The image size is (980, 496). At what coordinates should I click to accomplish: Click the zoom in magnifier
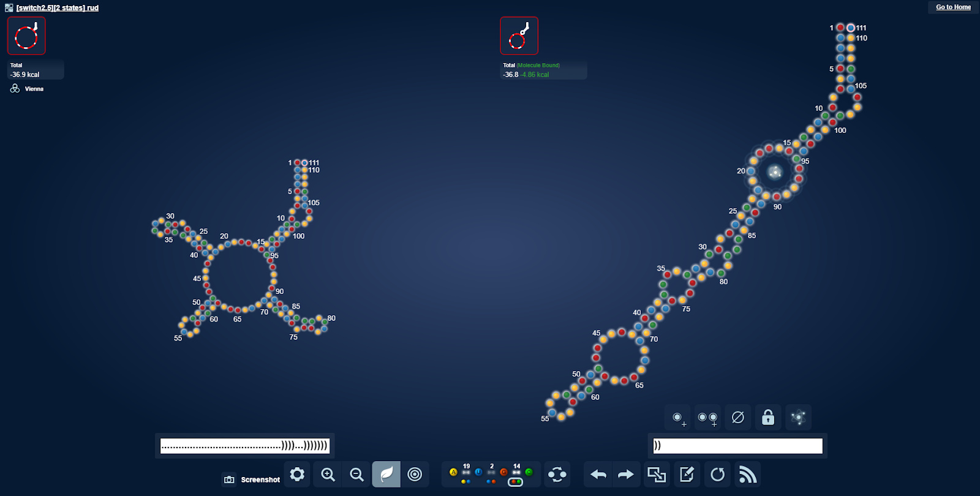tap(328, 475)
